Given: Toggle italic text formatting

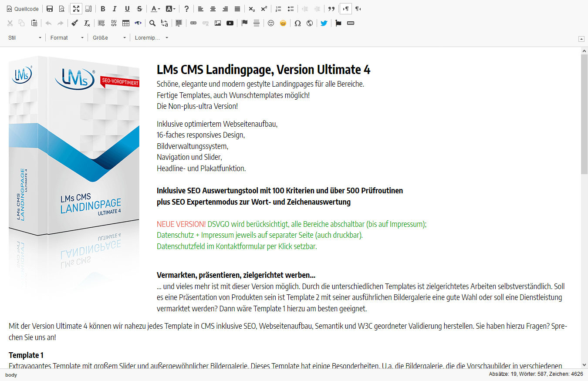Looking at the screenshot, I should click(115, 9).
